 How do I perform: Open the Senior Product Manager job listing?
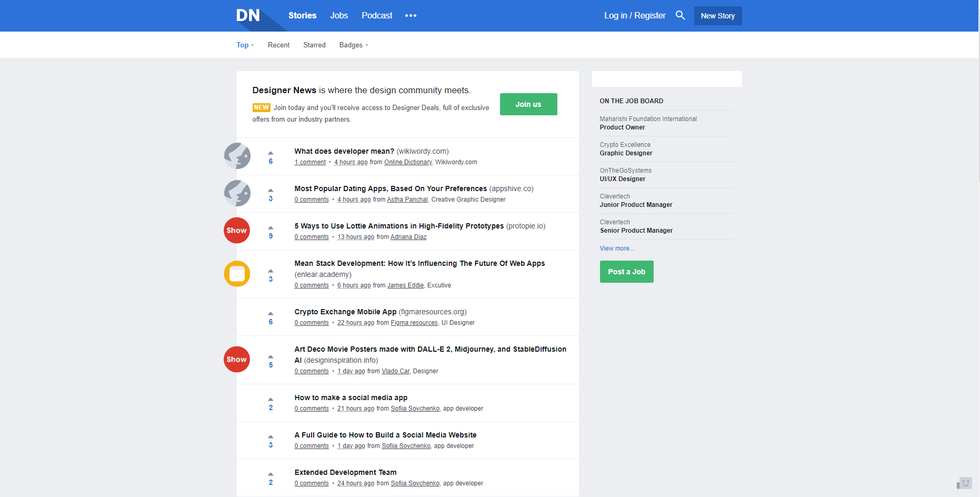coord(636,231)
